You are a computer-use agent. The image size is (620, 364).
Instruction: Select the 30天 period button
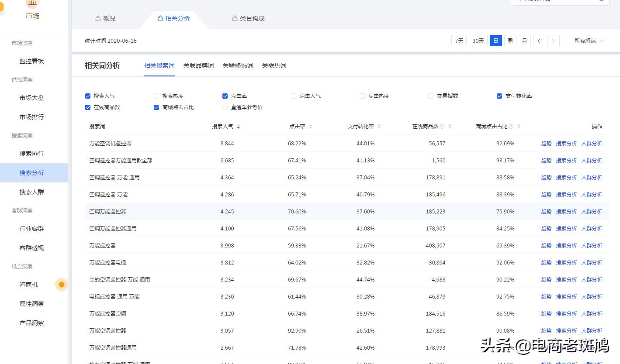click(478, 40)
